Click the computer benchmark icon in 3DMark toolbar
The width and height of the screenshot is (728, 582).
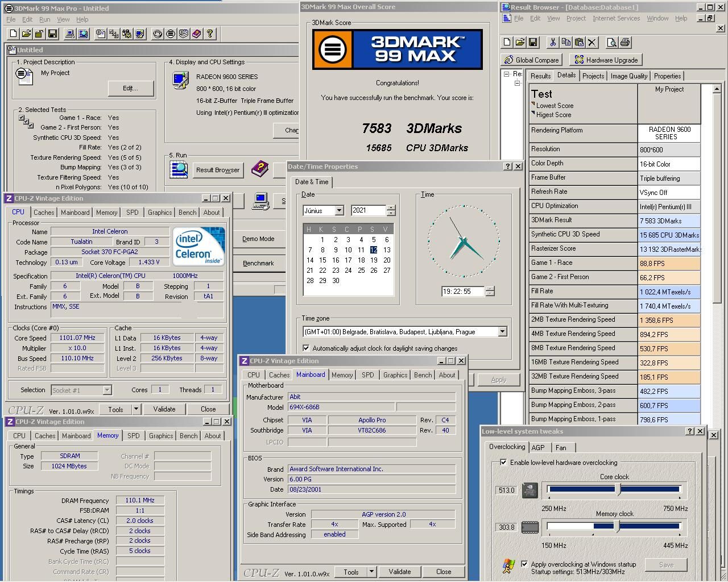click(70, 34)
